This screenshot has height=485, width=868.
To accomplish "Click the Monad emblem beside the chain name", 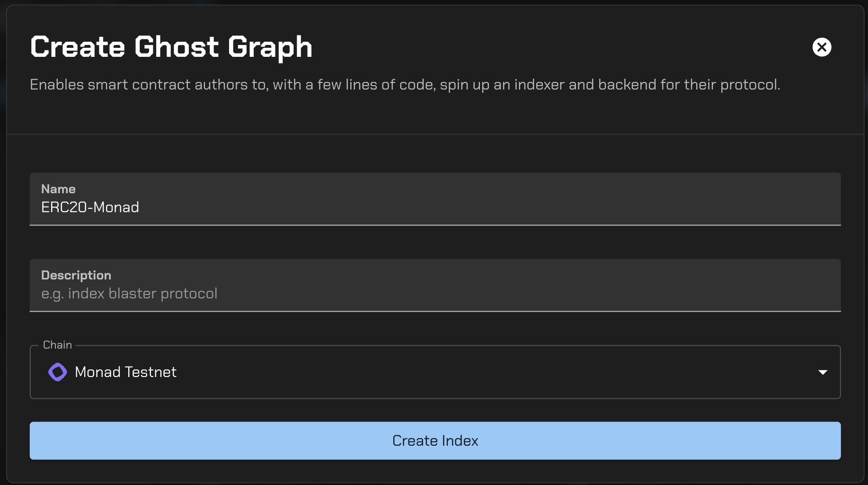I will coord(57,372).
